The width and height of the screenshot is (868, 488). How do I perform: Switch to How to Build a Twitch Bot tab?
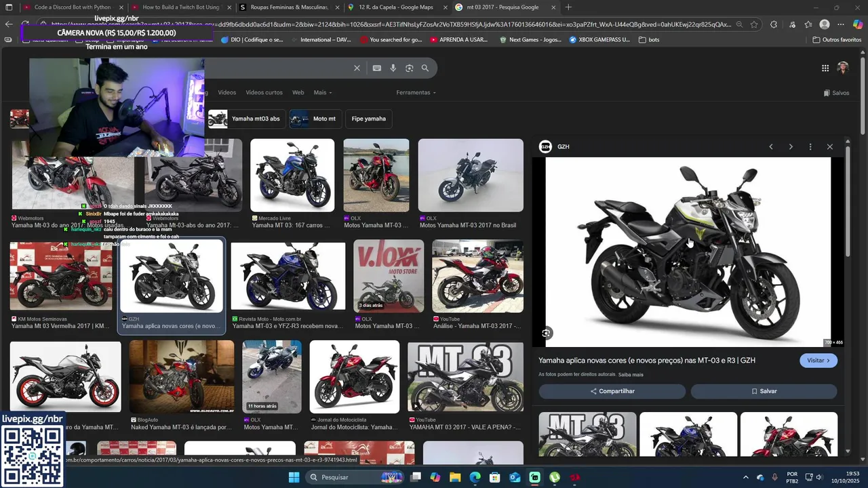click(180, 7)
